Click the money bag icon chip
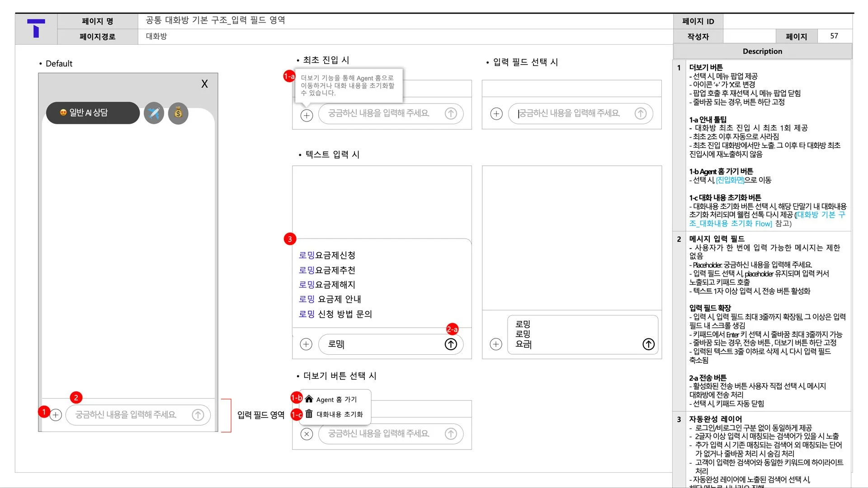This screenshot has width=868, height=488. [178, 113]
